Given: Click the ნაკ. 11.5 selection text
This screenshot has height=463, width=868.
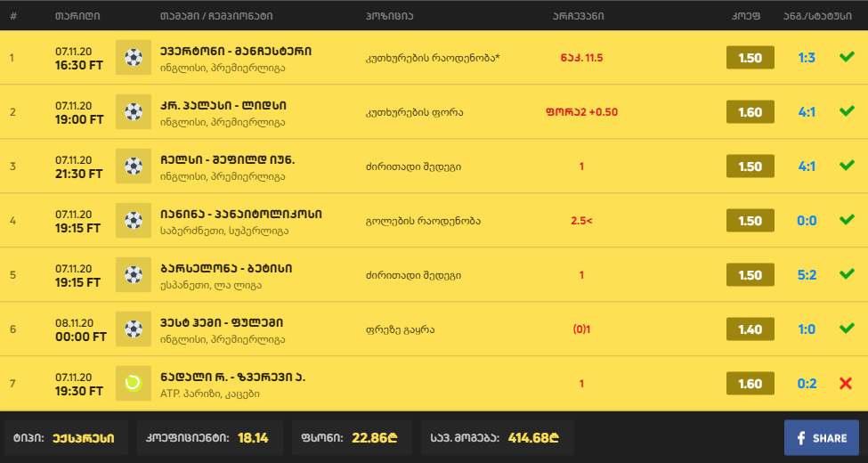Looking at the screenshot, I should tap(581, 58).
